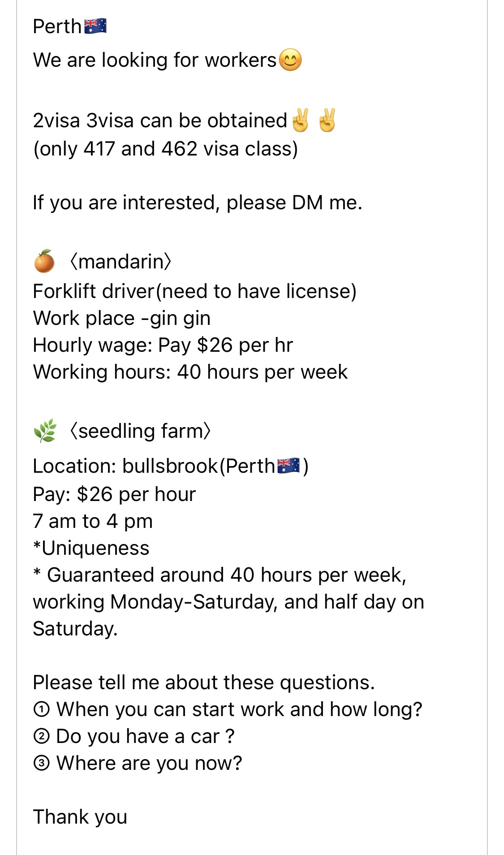
Task: Tap the circled number three bullet
Action: (42, 763)
